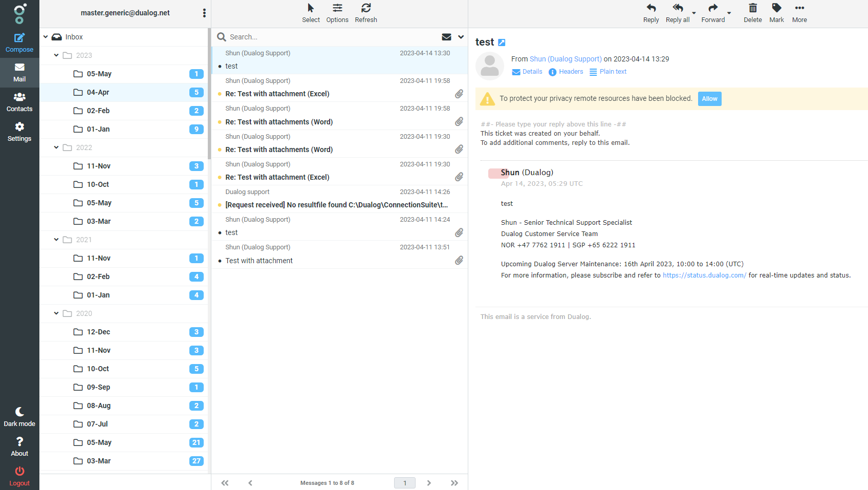This screenshot has height=490, width=868.
Task: Click the search messages field
Action: coord(333,37)
